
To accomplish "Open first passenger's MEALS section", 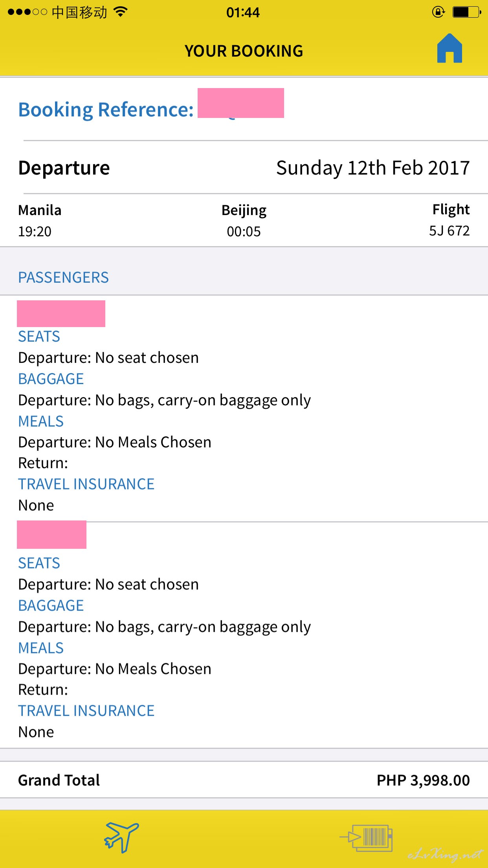I will pos(41,421).
